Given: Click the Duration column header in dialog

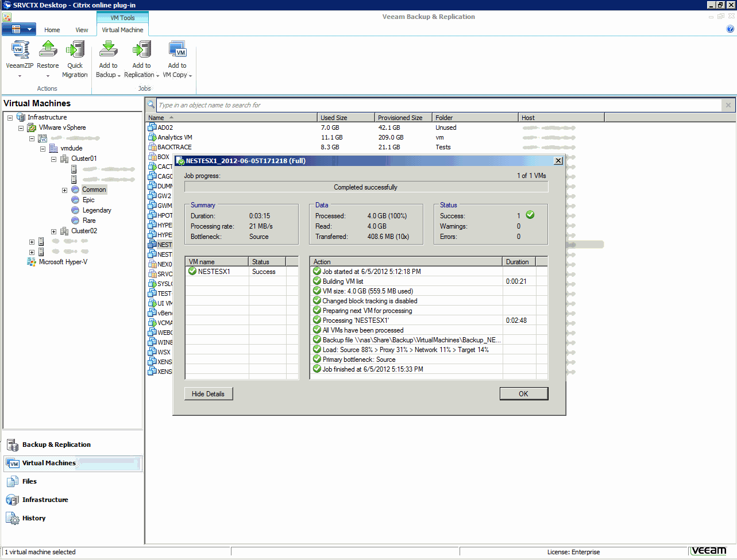Looking at the screenshot, I should click(x=519, y=262).
